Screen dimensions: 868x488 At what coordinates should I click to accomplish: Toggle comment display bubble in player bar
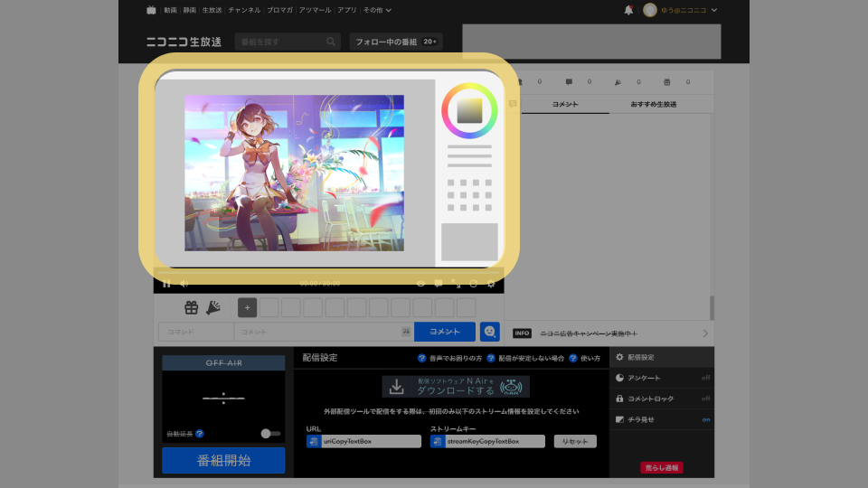tap(439, 283)
